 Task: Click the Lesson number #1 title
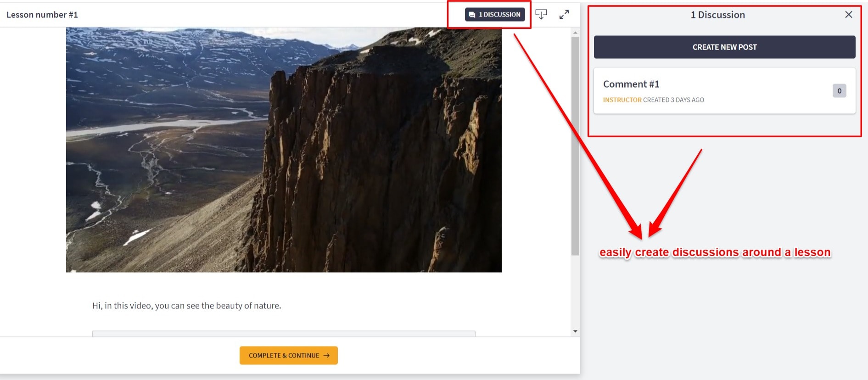click(x=42, y=15)
